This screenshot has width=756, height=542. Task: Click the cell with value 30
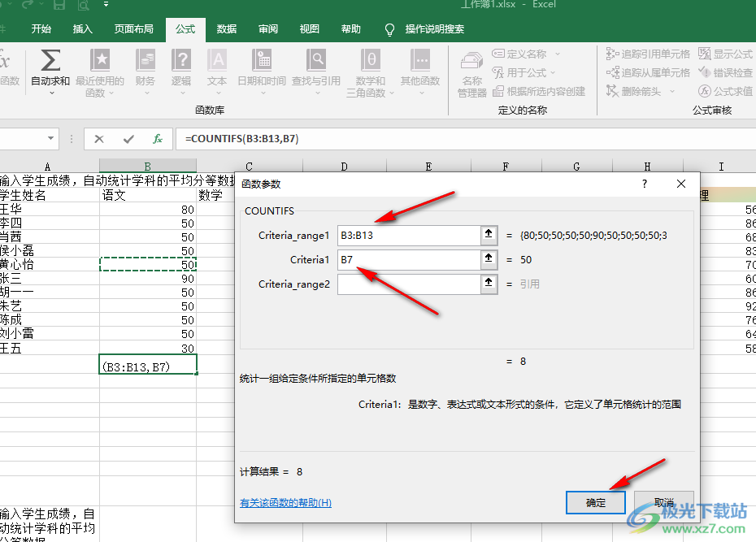148,348
